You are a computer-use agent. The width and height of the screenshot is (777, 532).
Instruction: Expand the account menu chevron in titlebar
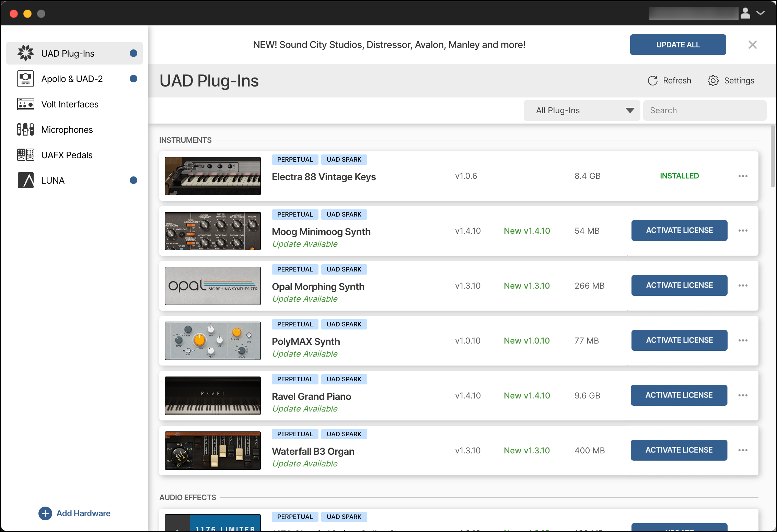click(761, 13)
